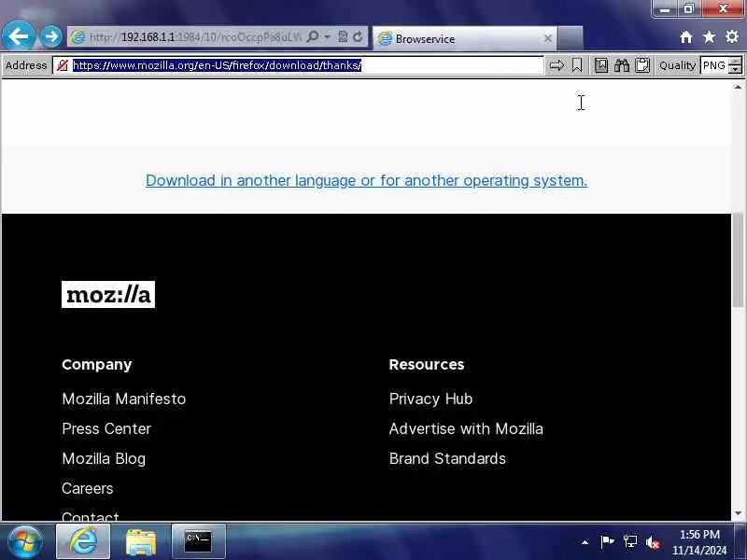The height and width of the screenshot is (560, 747).
Task: Click Internet Explorer in the taskbar
Action: 83,541
